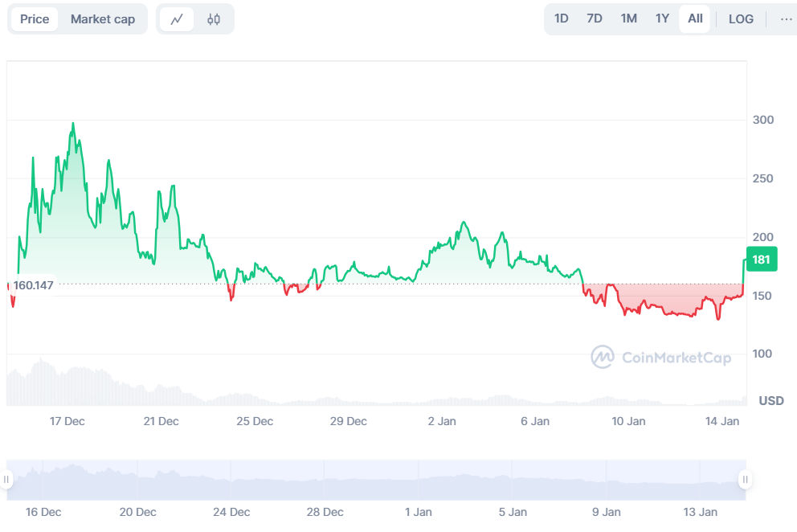Click the 160.147 opening price label
Viewport: 797px width, 532px height.
pos(33,284)
